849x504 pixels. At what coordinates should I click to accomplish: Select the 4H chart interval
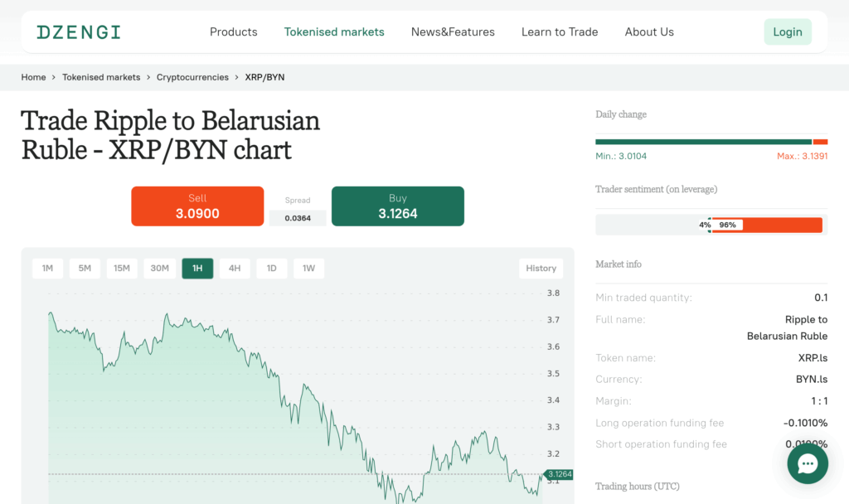pyautogui.click(x=235, y=269)
